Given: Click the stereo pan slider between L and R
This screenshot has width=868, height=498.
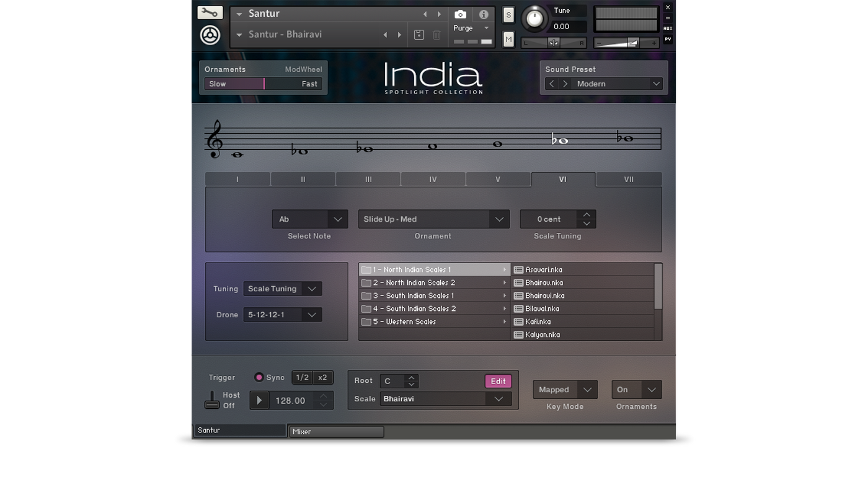Looking at the screenshot, I should coord(554,43).
